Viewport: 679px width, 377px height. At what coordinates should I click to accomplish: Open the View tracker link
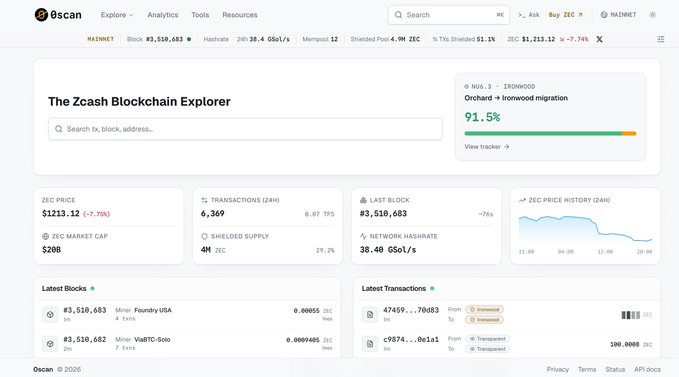coord(487,147)
